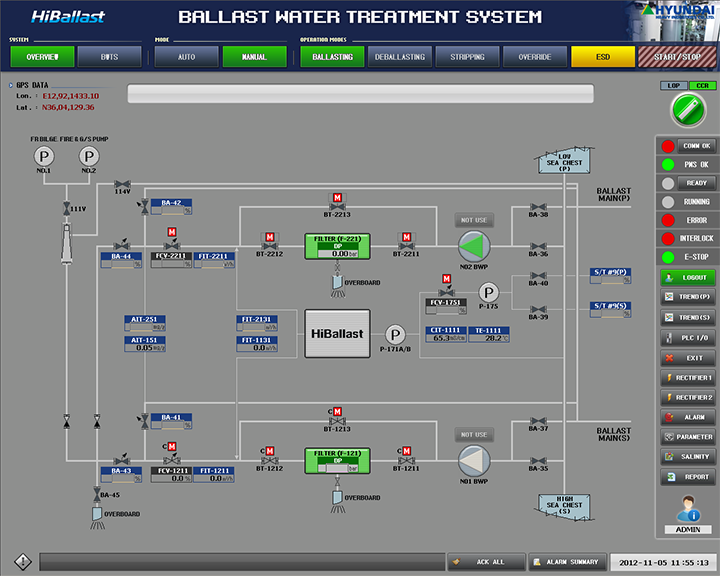
Task: Select STRIPPING operation mode
Action: click(467, 57)
